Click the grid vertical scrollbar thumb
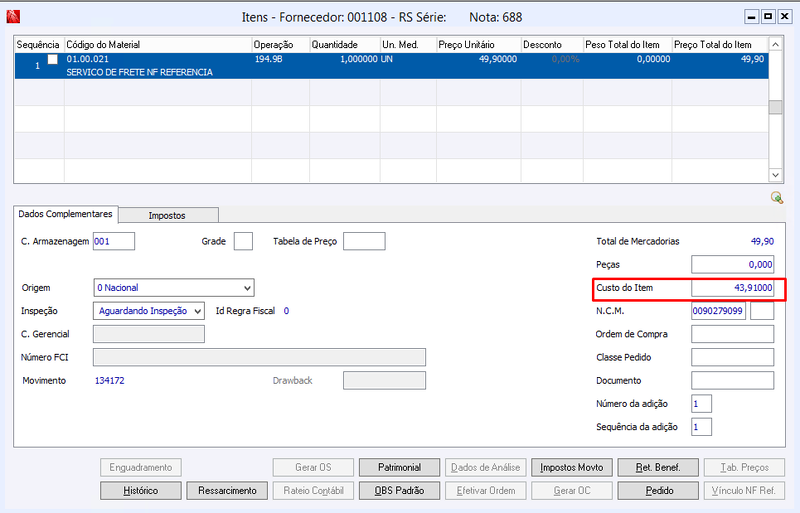800x513 pixels. [x=776, y=107]
